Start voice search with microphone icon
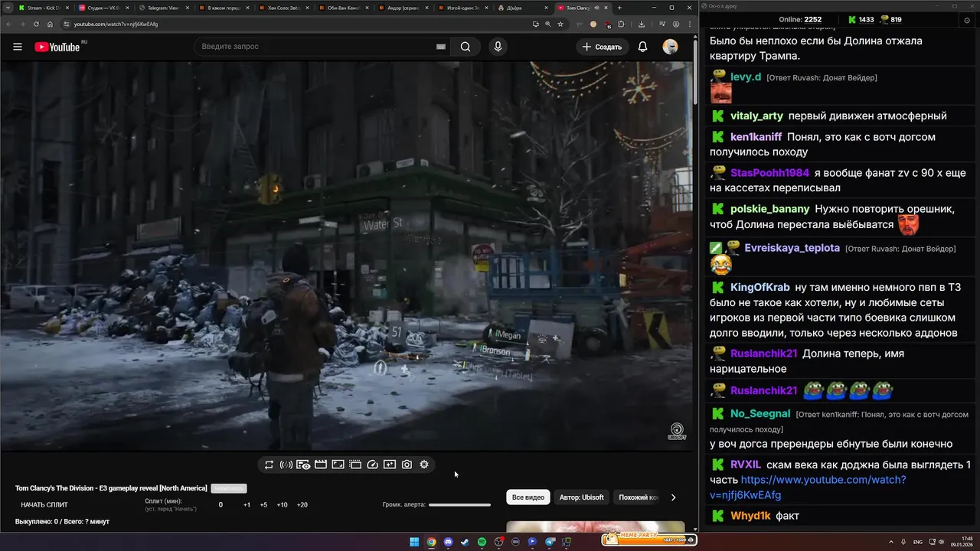 [x=498, y=47]
